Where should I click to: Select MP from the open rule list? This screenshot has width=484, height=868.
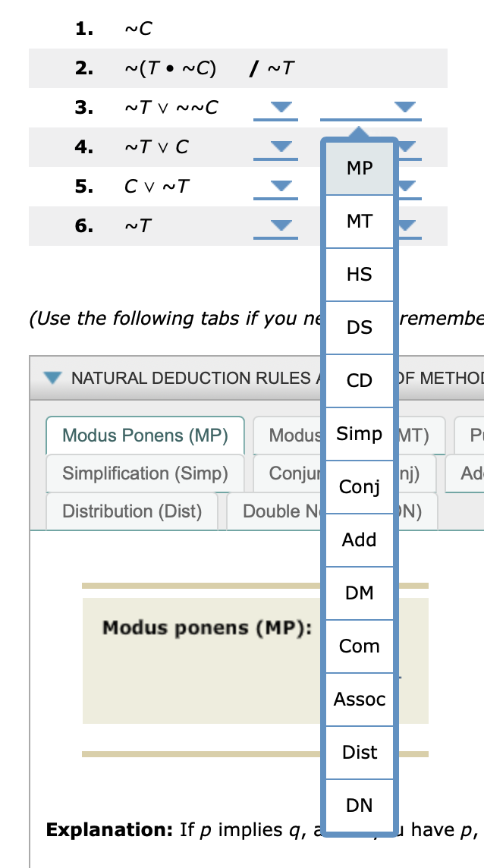click(359, 168)
